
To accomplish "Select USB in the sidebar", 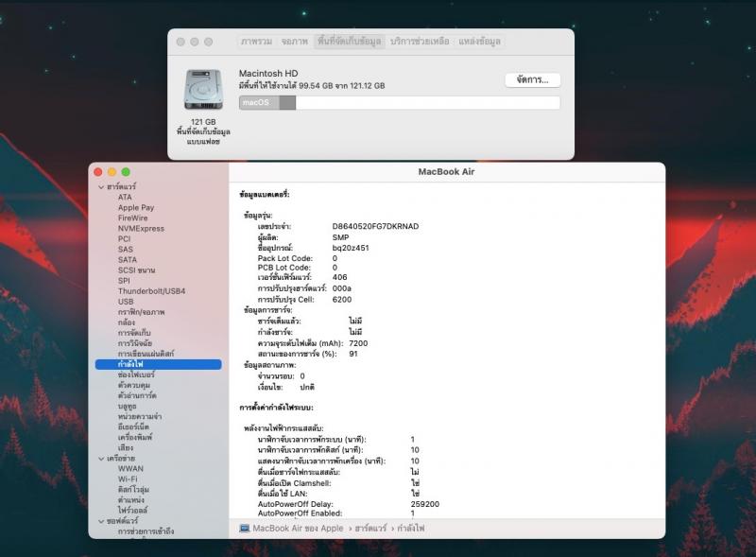I will point(126,302).
